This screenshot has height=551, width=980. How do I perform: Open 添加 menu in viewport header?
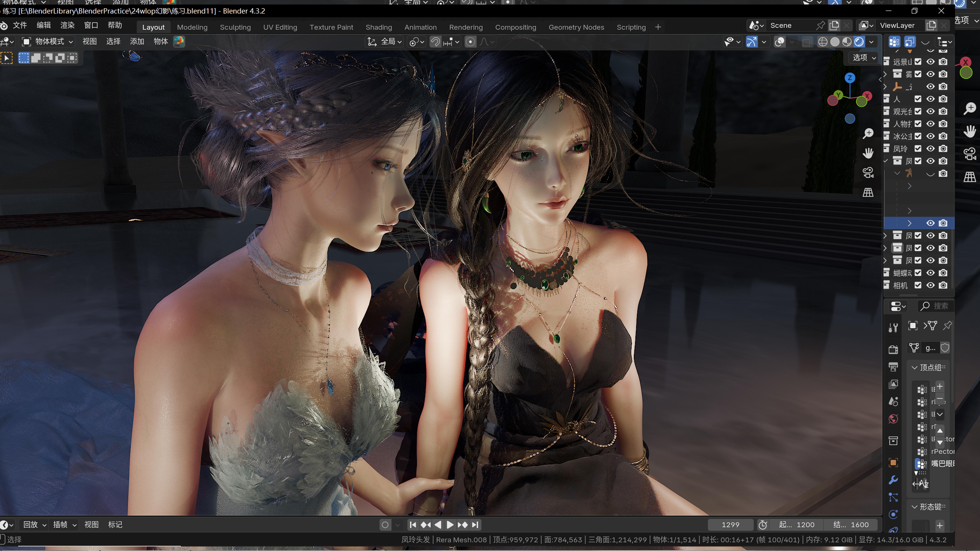point(137,41)
